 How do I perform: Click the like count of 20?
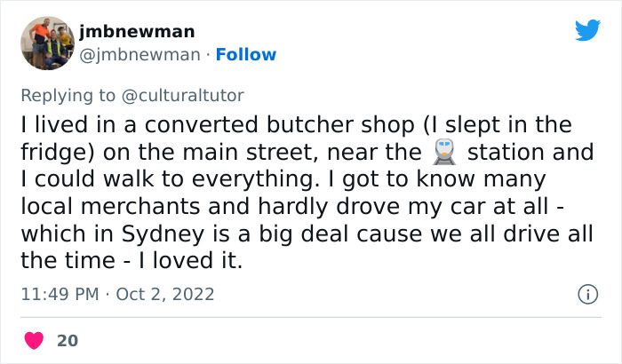pyautogui.click(x=67, y=341)
